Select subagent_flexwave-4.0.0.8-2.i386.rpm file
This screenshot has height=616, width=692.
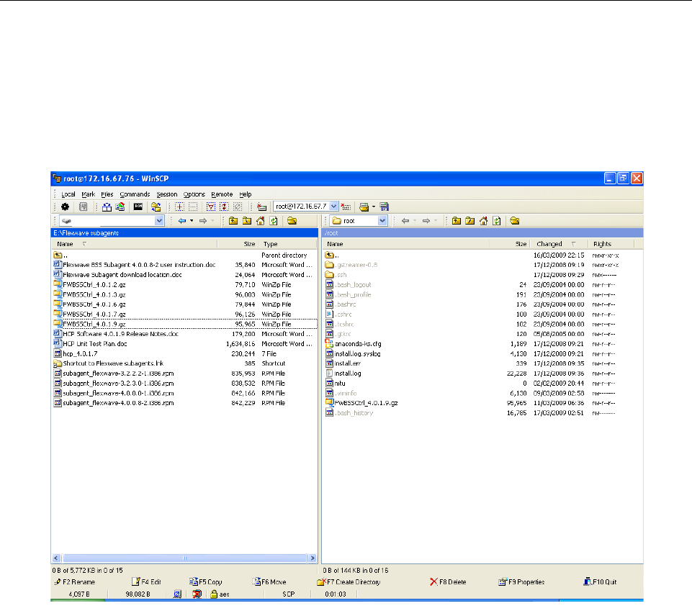pyautogui.click(x=114, y=403)
